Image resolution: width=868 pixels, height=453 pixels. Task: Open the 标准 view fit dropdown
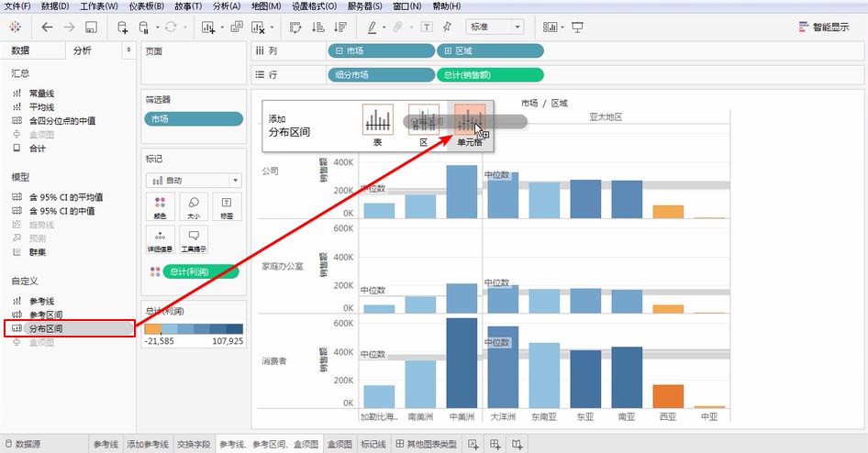tap(495, 28)
